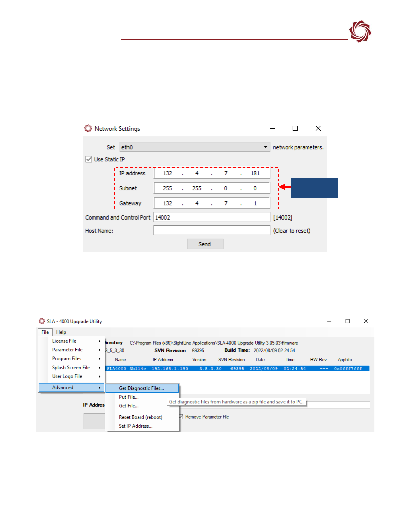The width and height of the screenshot is (411, 532).
Task: Expand the License File submenu
Action: pos(76,341)
